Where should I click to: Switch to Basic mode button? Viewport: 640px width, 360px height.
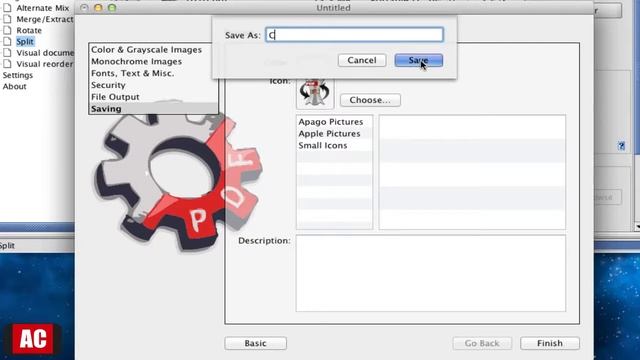point(256,343)
